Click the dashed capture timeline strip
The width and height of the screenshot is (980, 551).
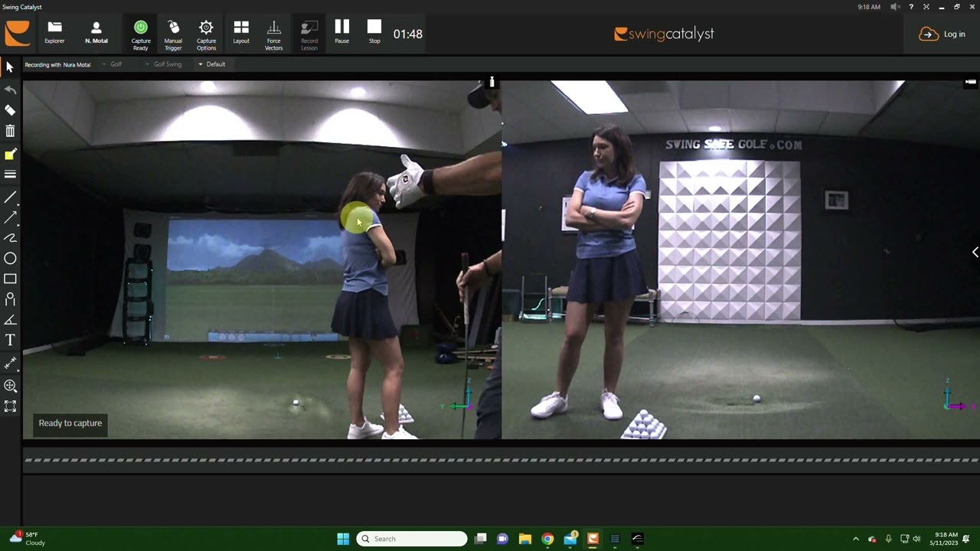point(501,460)
